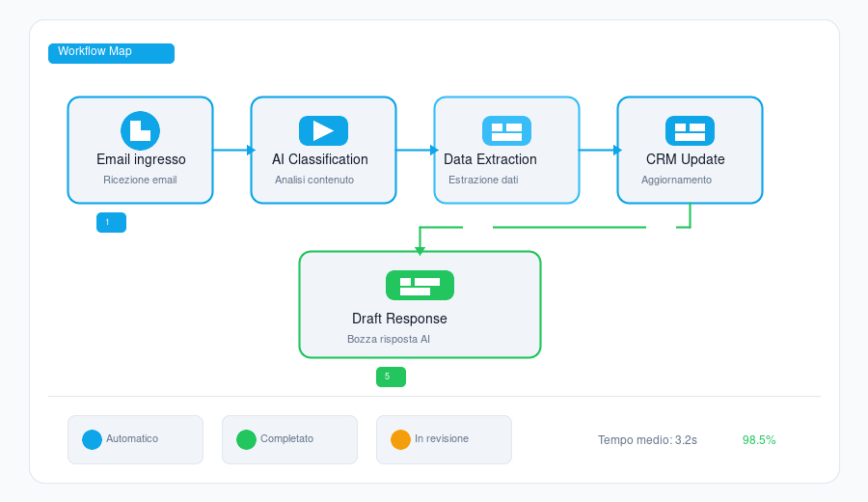Click the AI Classification node title
This screenshot has width=868, height=502.
(320, 159)
